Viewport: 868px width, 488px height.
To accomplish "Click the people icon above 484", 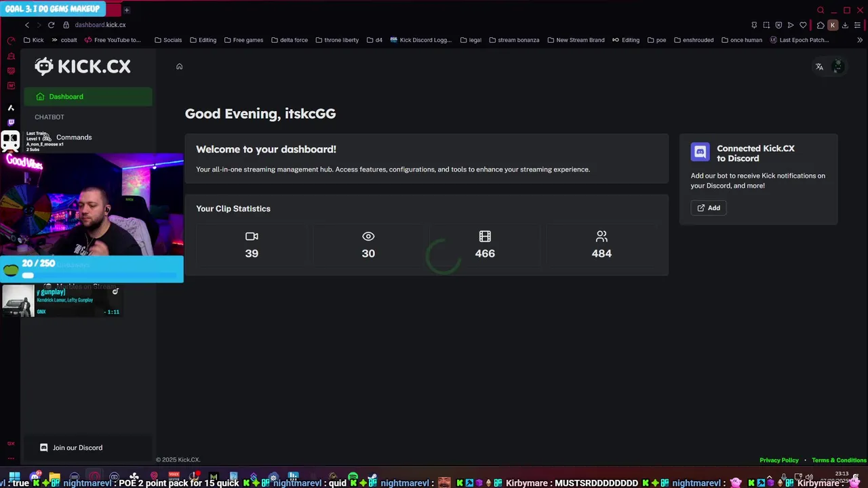I will [601, 237].
